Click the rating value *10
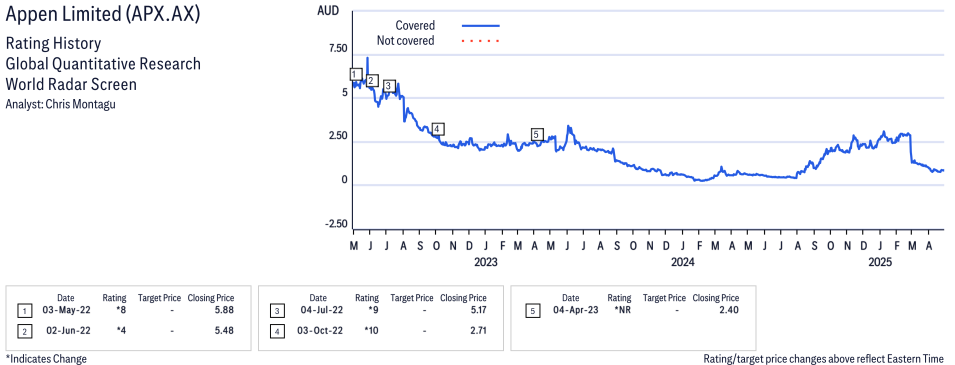 [371, 330]
